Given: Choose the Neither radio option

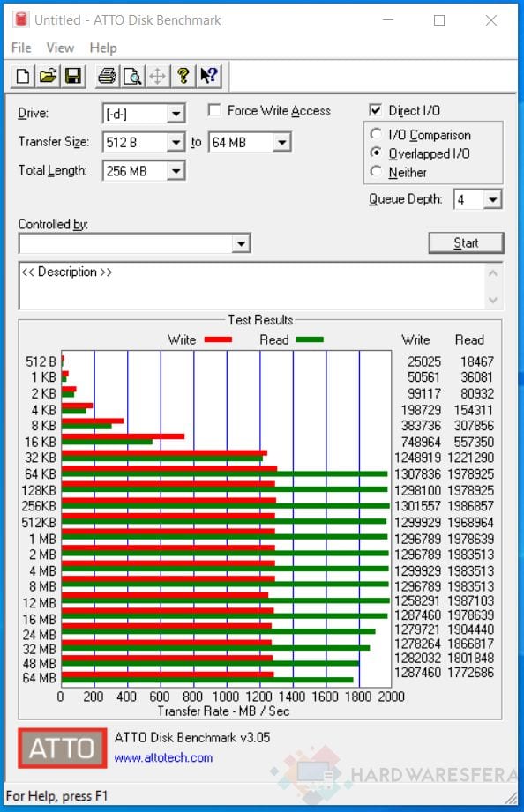Looking at the screenshot, I should pyautogui.click(x=377, y=171).
